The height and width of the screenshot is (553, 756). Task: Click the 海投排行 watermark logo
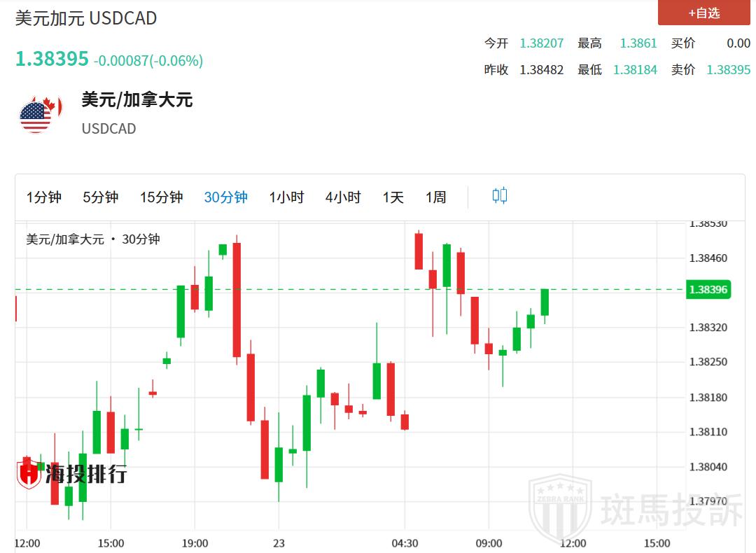click(x=72, y=475)
